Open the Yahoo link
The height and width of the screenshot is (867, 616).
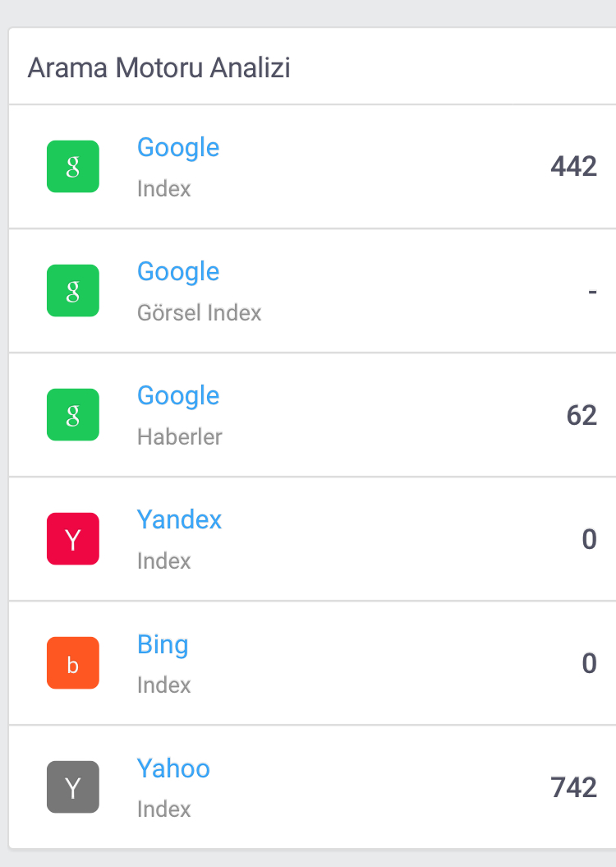(173, 768)
